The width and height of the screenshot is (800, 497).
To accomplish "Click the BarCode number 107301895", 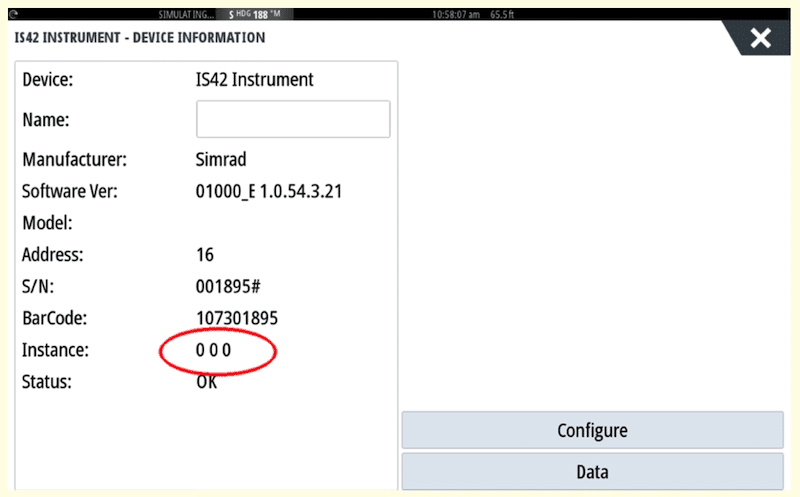I will [236, 319].
